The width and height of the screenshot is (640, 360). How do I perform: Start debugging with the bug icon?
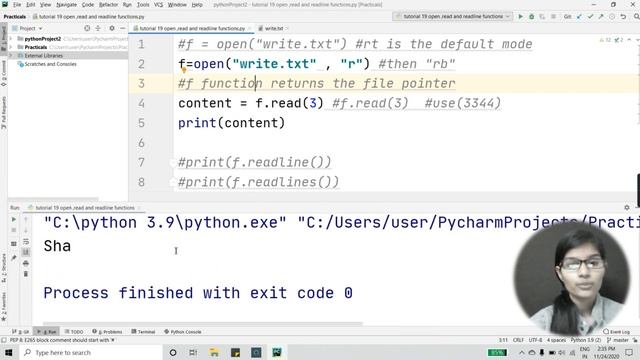coord(531,17)
